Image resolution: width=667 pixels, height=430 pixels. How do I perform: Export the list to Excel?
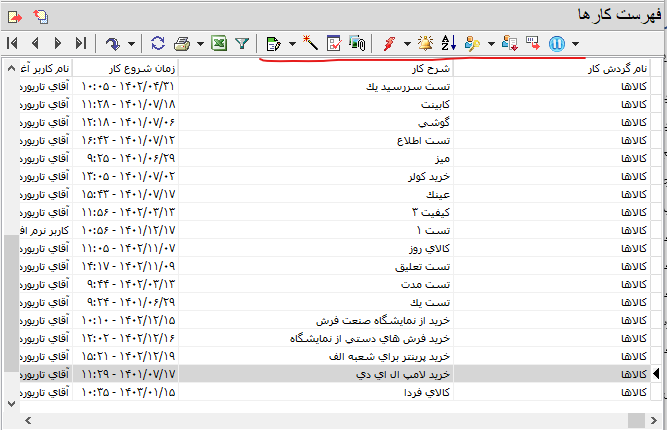(219, 43)
